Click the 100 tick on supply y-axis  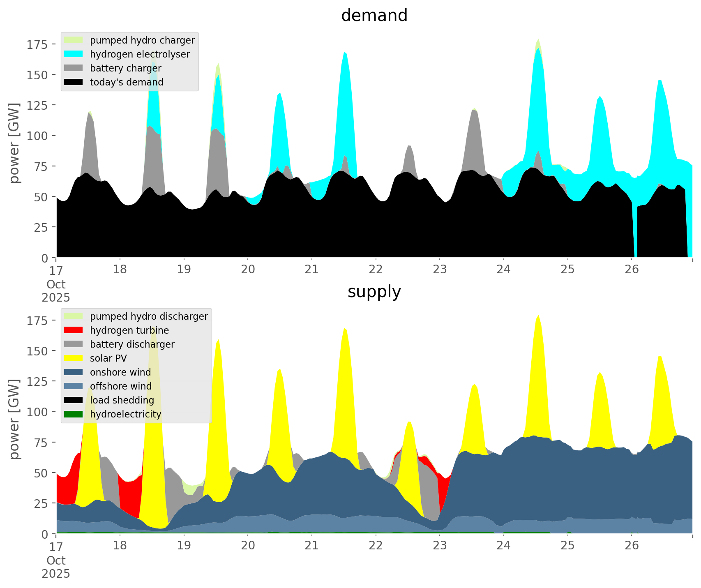coord(37,412)
